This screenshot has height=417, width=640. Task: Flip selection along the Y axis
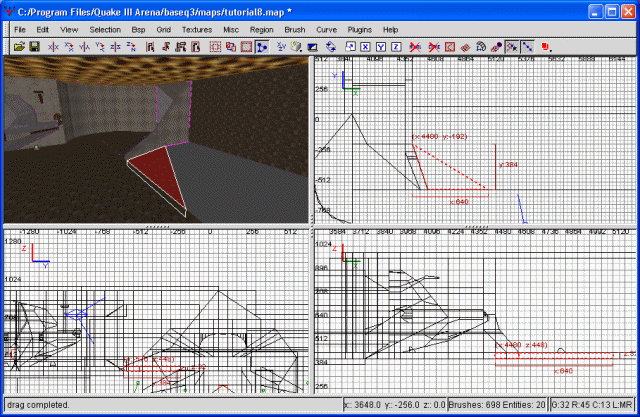pos(84,47)
